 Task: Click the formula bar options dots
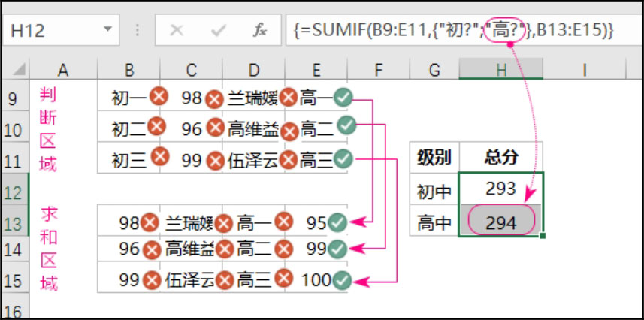138,30
